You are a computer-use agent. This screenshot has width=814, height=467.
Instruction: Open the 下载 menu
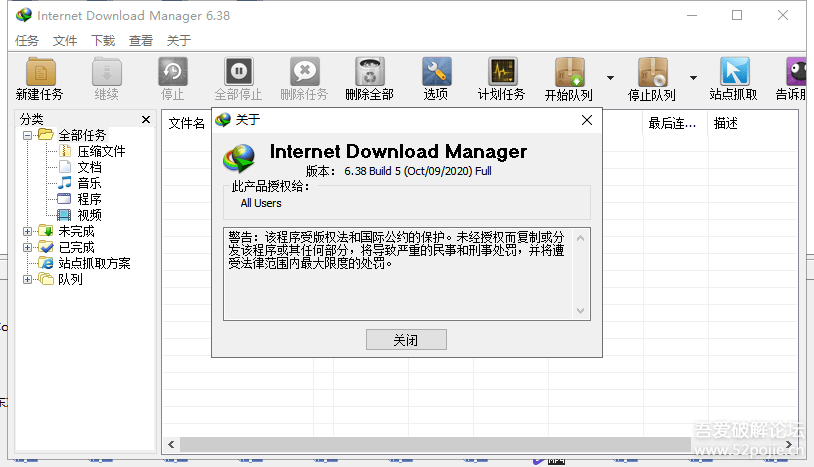[103, 40]
